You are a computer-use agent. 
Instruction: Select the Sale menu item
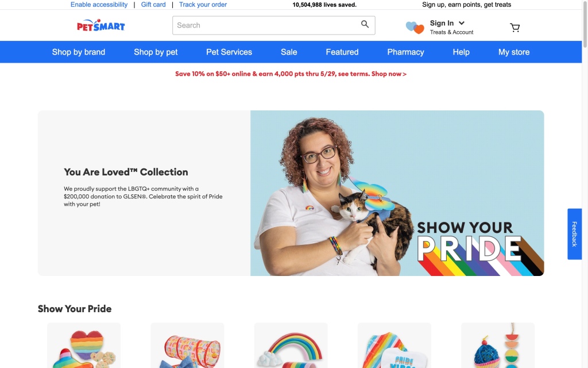click(x=289, y=52)
